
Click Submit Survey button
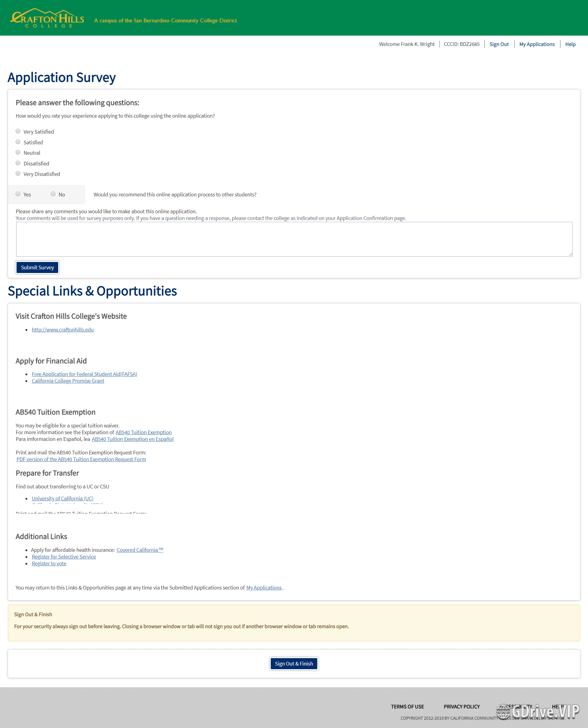[37, 267]
